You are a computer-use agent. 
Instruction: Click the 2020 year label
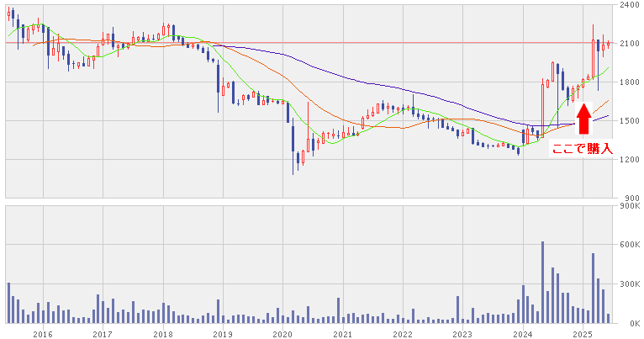[283, 335]
